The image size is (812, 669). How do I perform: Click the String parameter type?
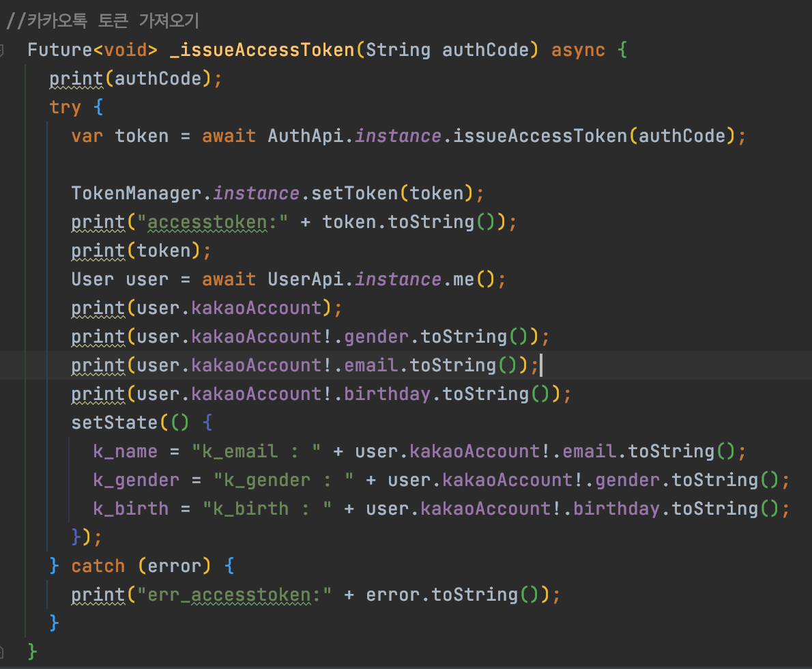[x=398, y=50]
